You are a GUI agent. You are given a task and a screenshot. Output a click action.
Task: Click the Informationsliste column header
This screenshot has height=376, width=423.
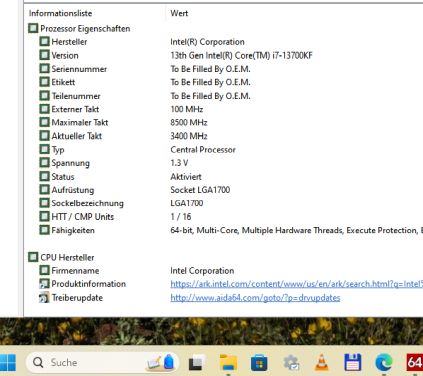click(60, 13)
